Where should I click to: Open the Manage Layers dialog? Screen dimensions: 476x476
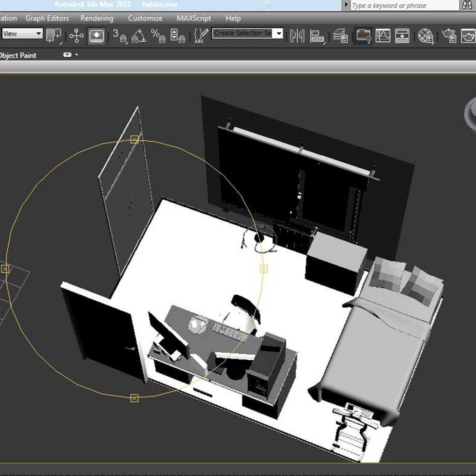tap(341, 36)
